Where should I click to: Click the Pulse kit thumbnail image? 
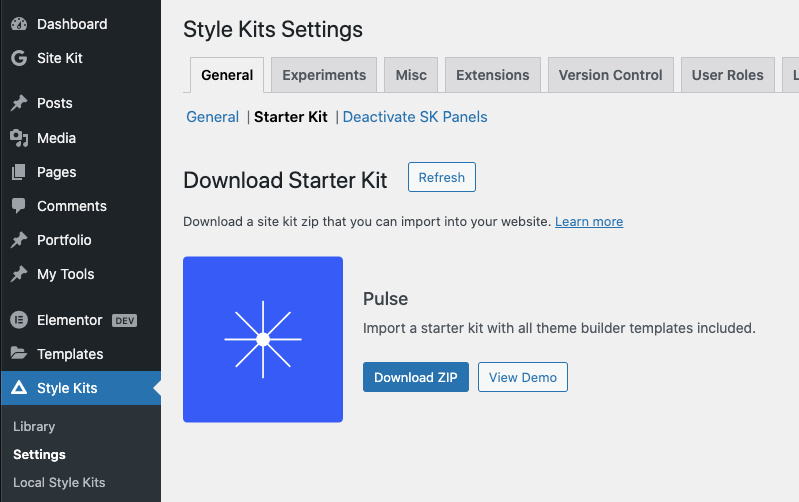tap(263, 339)
